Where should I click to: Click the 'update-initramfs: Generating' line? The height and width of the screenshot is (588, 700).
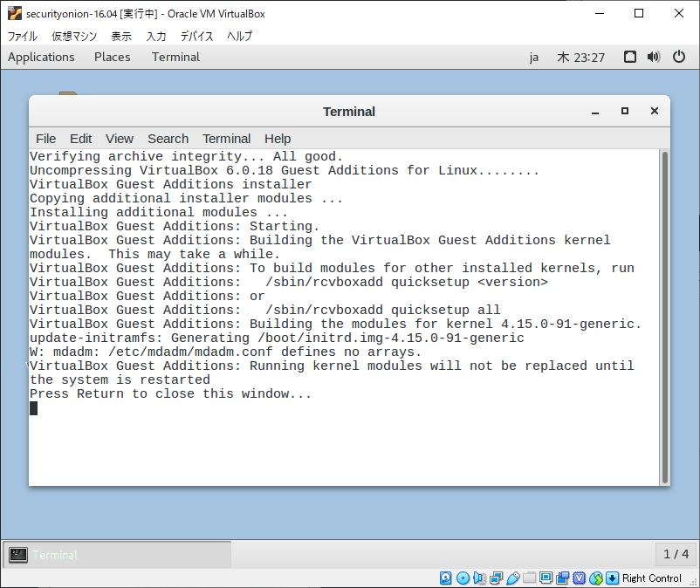click(x=277, y=338)
